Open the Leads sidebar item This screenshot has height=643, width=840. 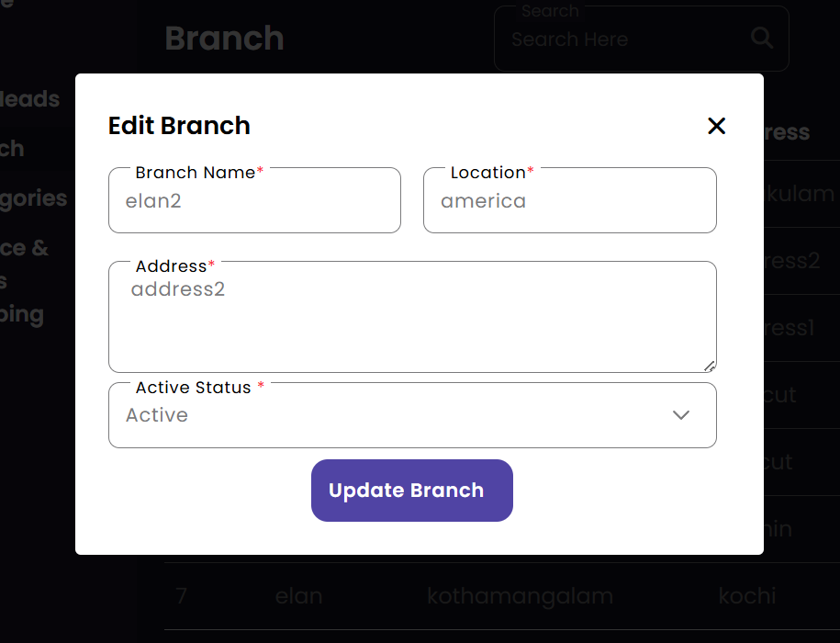[29, 99]
